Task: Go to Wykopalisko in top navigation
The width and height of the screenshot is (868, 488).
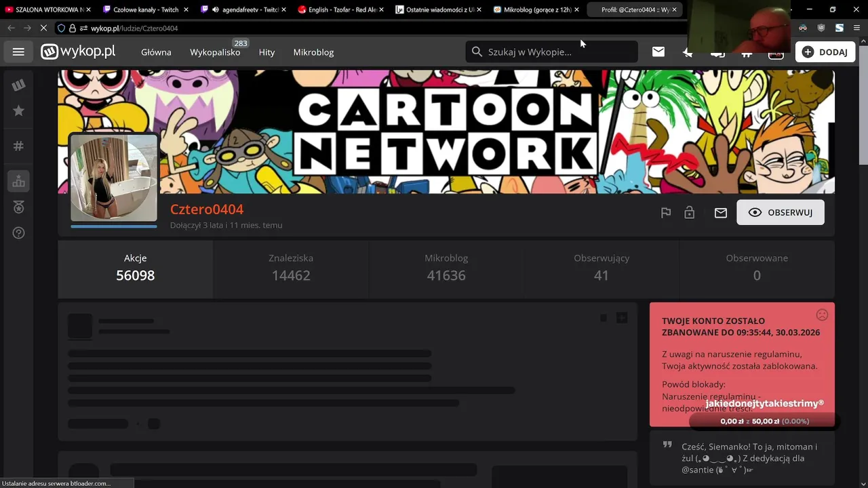Action: point(215,52)
